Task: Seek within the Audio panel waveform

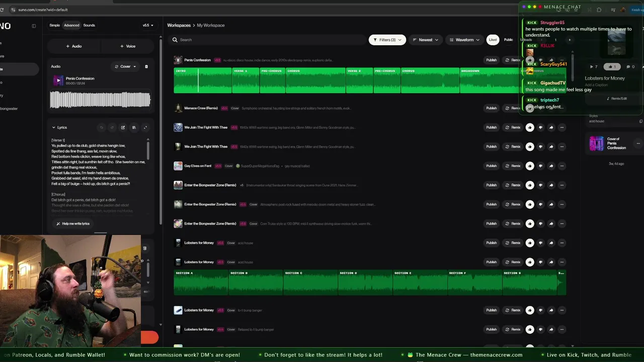Action: pos(100,100)
